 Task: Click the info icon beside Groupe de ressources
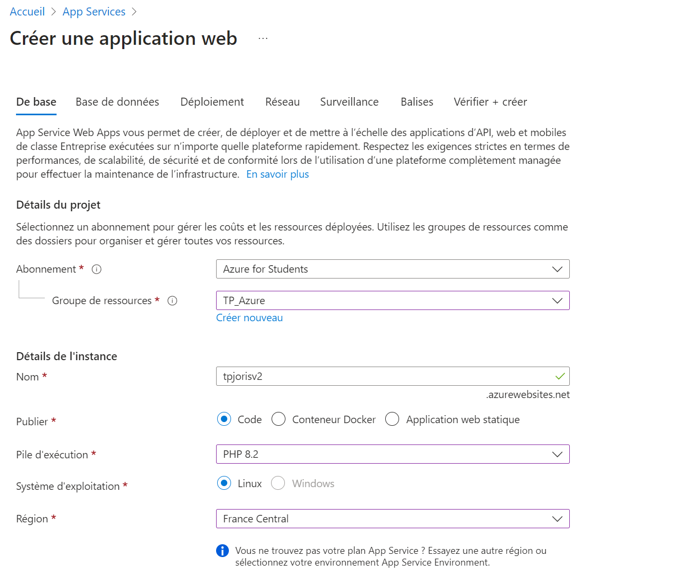click(172, 300)
